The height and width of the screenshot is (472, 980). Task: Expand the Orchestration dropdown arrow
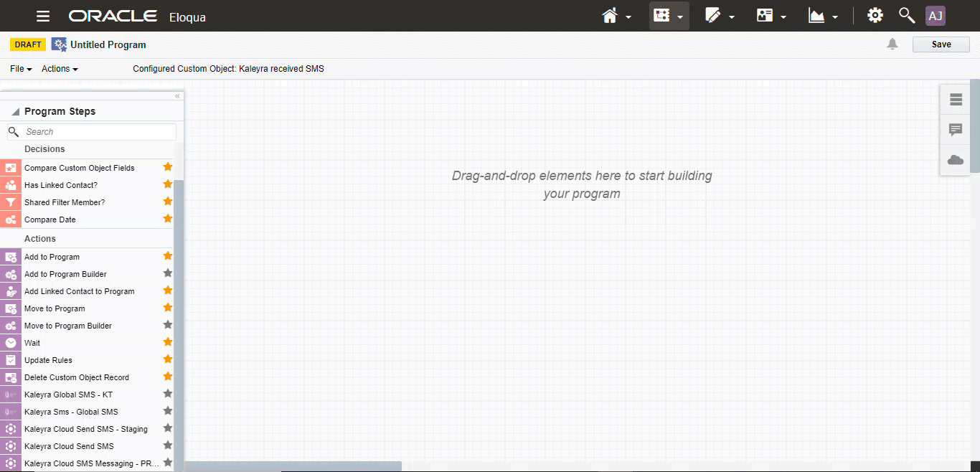tap(680, 17)
